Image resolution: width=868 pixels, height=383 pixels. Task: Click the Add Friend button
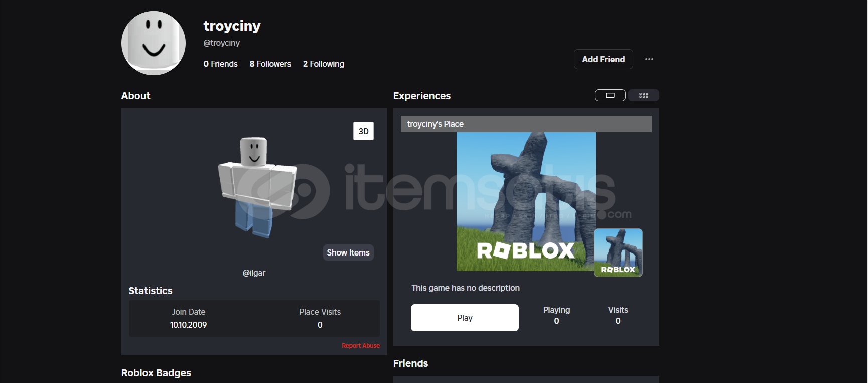tap(604, 59)
